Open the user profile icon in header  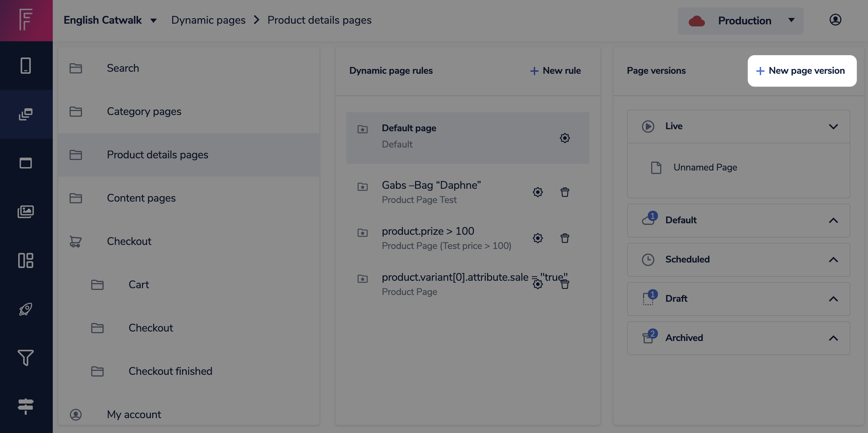click(835, 20)
